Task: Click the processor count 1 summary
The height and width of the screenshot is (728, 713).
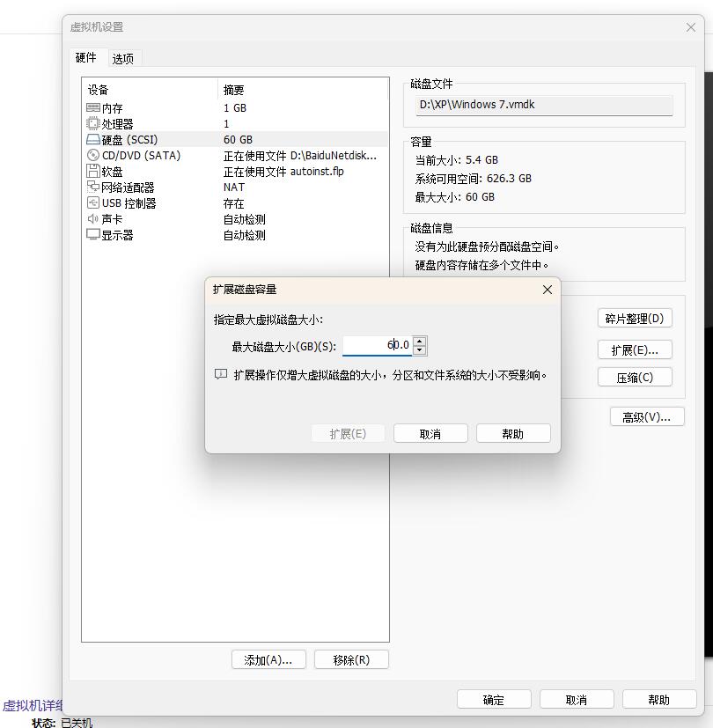Action: (226, 124)
